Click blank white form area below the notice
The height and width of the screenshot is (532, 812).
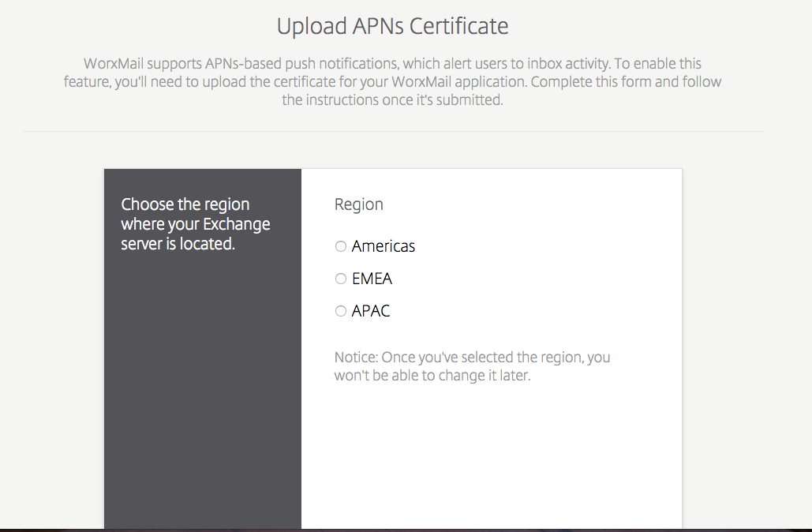[491, 458]
